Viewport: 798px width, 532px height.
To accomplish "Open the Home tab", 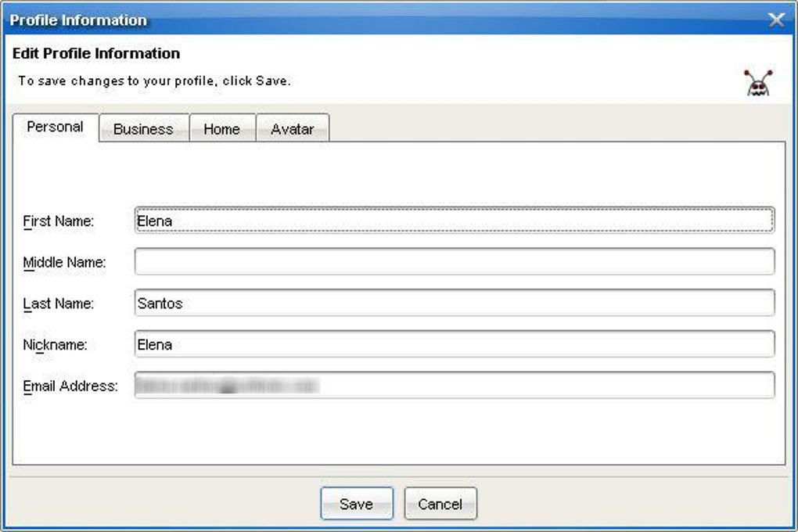I will tap(222, 129).
